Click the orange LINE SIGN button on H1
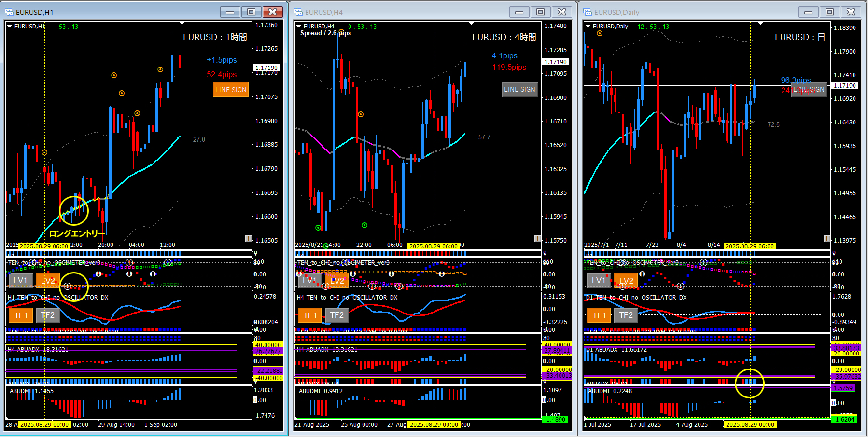 231,90
